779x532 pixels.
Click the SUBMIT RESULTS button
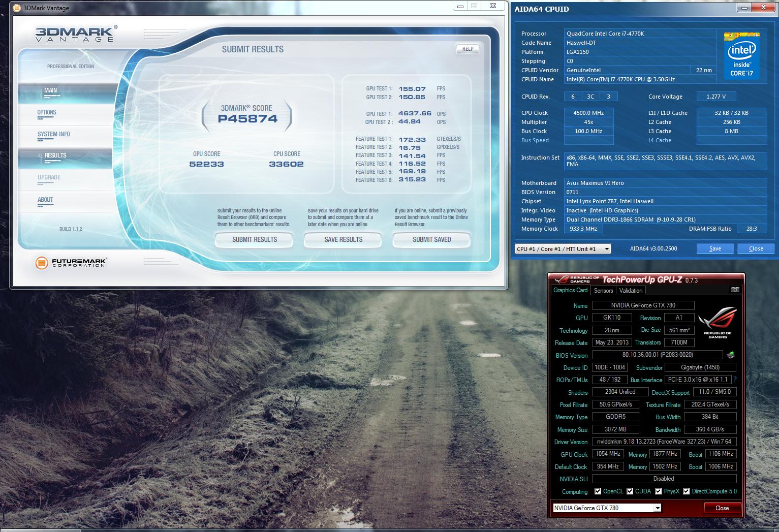(255, 239)
